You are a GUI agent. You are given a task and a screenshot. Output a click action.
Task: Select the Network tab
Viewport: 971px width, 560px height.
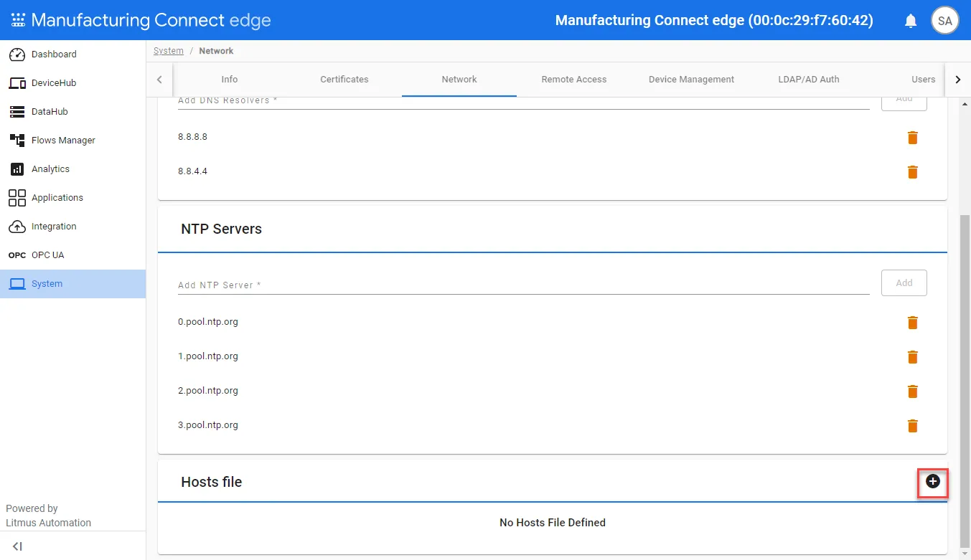click(x=459, y=80)
